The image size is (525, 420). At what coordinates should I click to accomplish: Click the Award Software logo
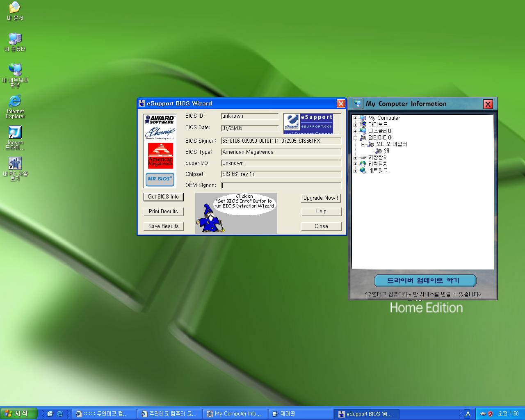pyautogui.click(x=160, y=120)
